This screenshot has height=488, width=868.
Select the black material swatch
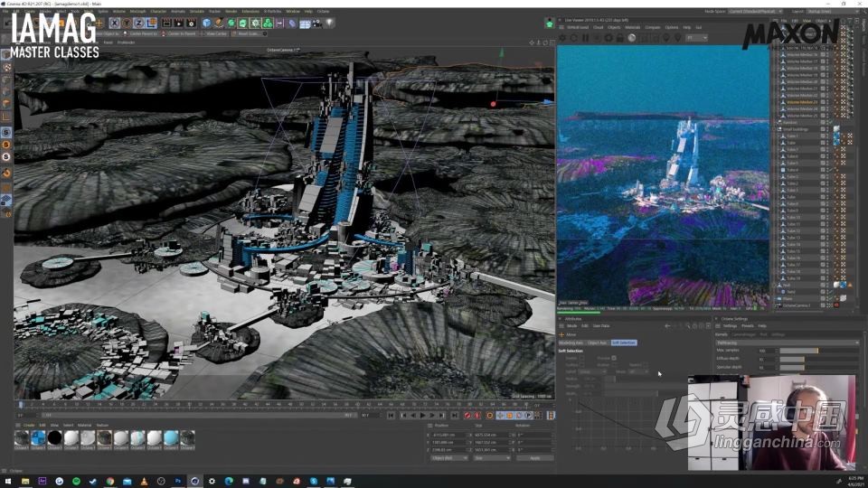(54, 437)
